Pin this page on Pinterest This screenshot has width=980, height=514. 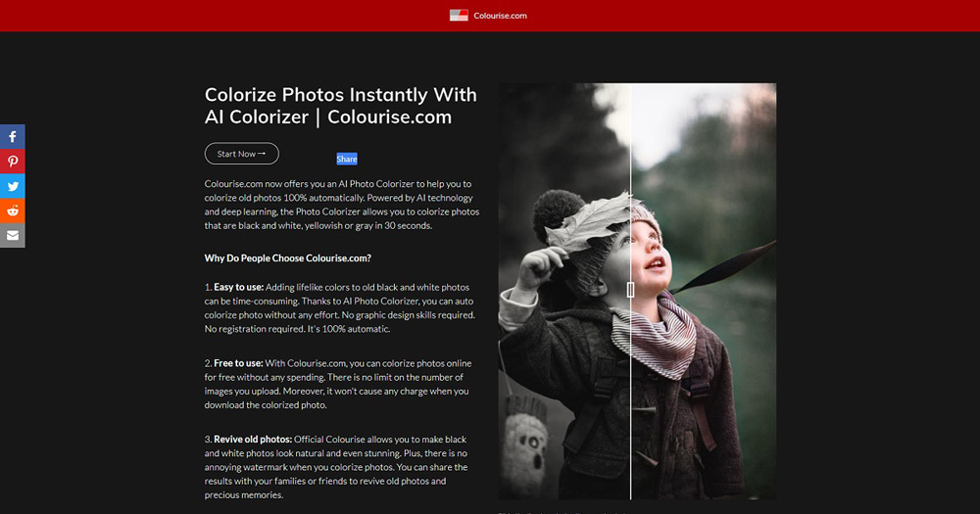click(13, 162)
